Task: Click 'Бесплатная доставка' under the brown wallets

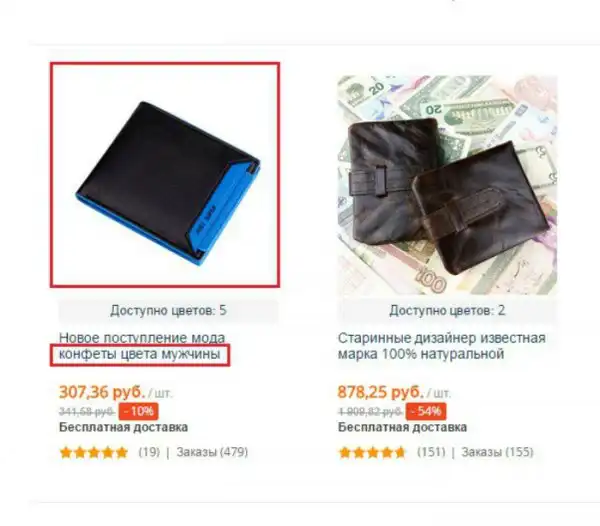Action: [x=402, y=427]
